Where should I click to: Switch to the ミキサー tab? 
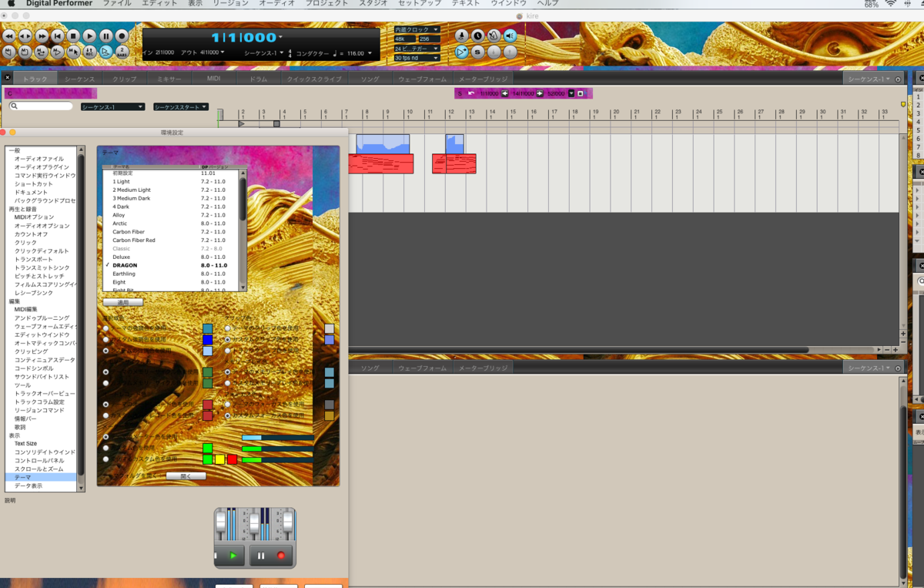(x=169, y=79)
